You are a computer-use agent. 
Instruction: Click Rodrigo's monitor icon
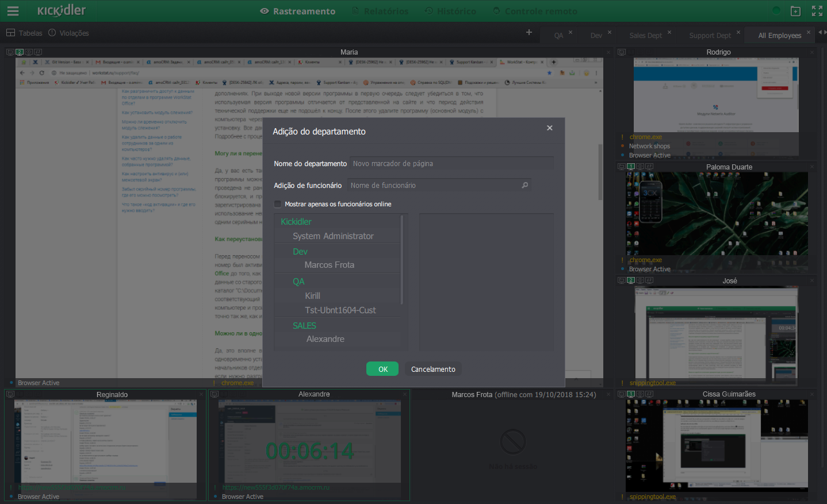621,52
